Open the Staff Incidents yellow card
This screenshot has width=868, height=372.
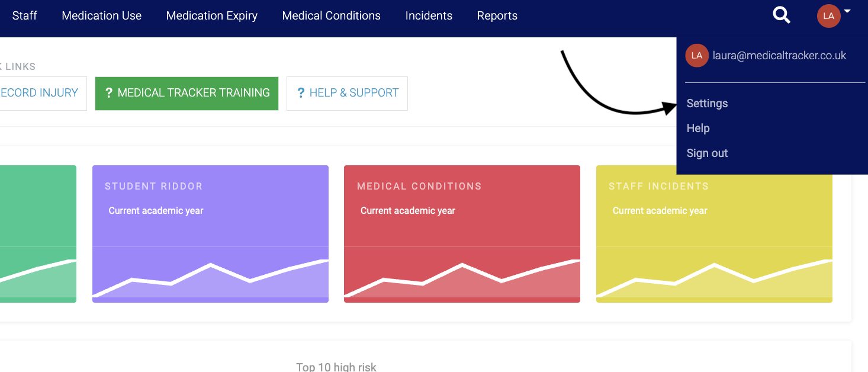click(714, 234)
